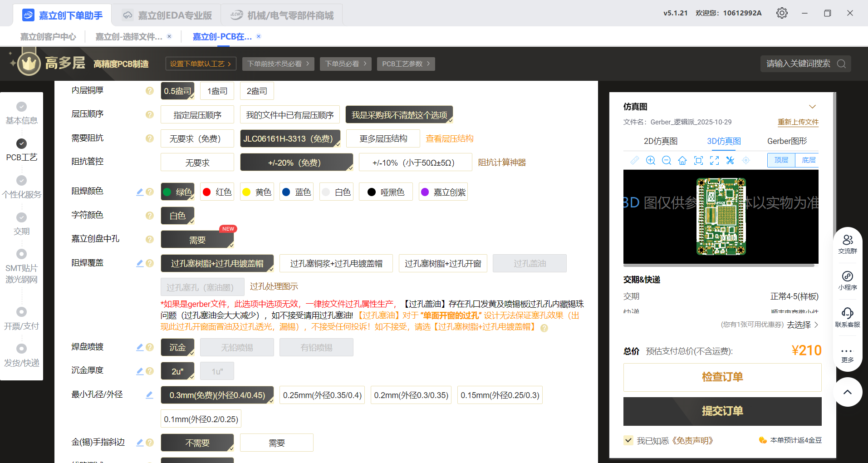Open help icon for 嘉立创盘中孔
The height and width of the screenshot is (463, 868).
150,239
